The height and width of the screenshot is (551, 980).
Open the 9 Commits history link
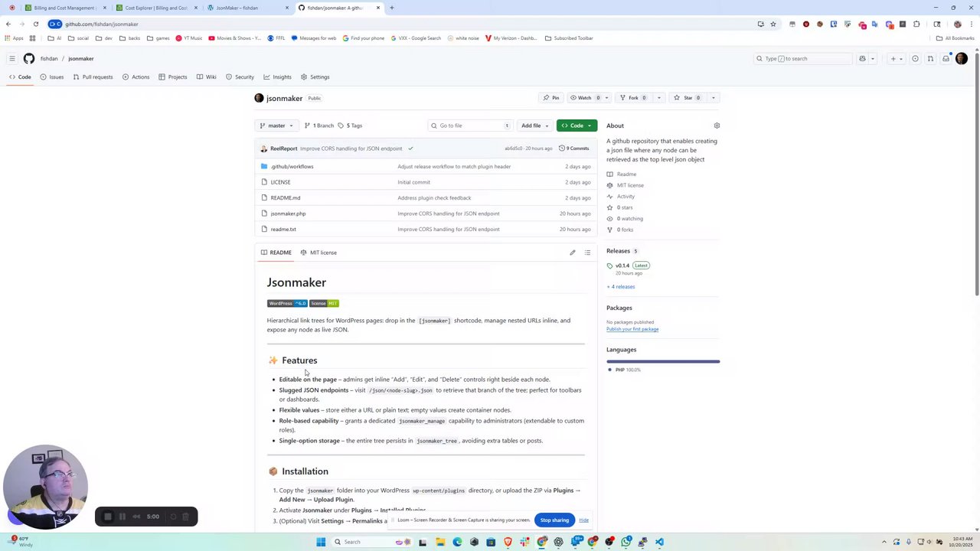click(574, 148)
